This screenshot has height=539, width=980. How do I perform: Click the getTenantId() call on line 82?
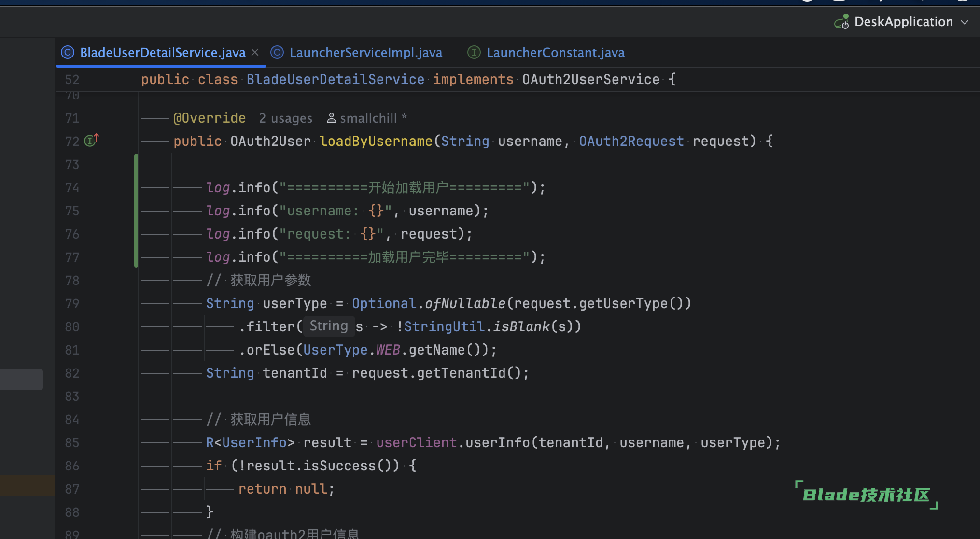[x=469, y=373]
